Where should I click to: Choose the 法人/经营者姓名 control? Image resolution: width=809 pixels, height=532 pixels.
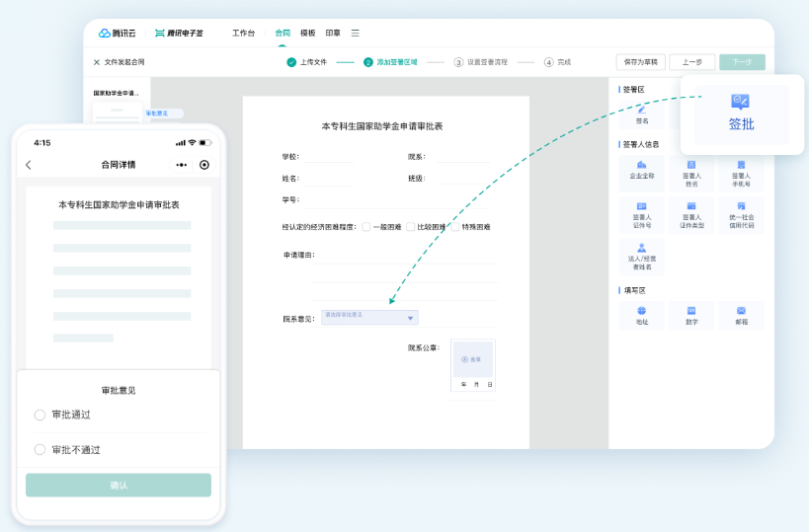(x=642, y=257)
